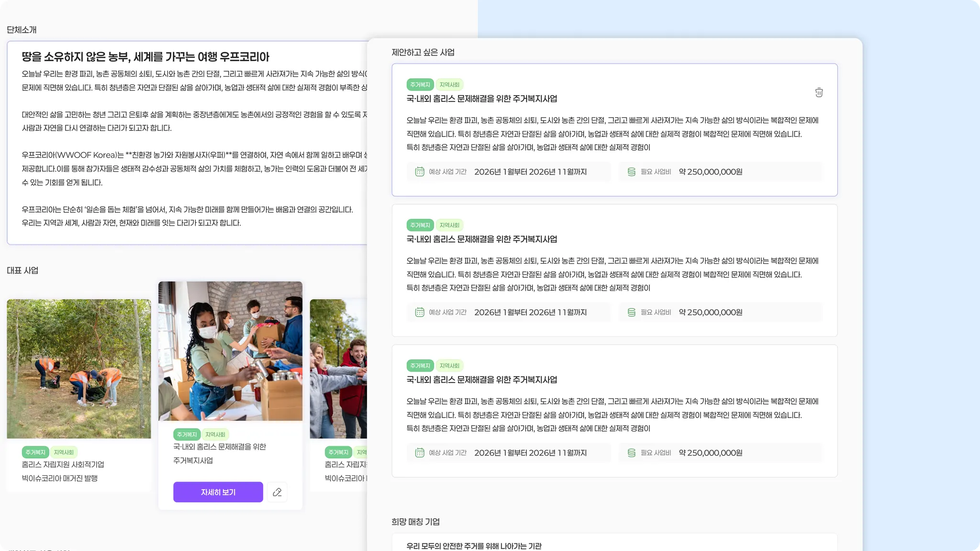Viewport: 980px width, 551px height.
Task: Select 주거복지 tag in first proposal card
Action: 420,85
